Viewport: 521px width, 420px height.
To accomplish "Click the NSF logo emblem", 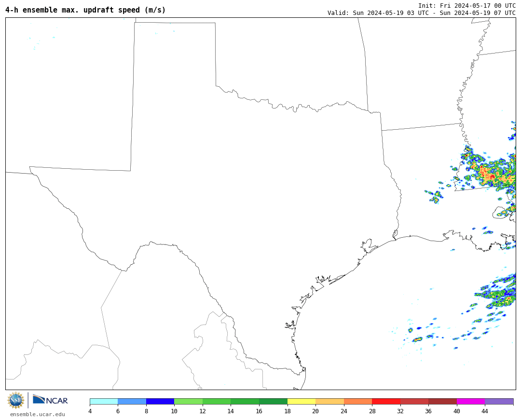I will (x=16, y=400).
